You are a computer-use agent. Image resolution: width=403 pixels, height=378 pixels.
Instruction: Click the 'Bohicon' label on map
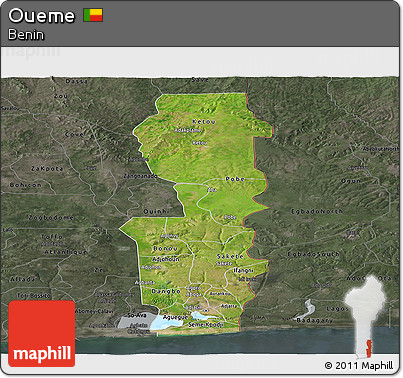point(26,185)
